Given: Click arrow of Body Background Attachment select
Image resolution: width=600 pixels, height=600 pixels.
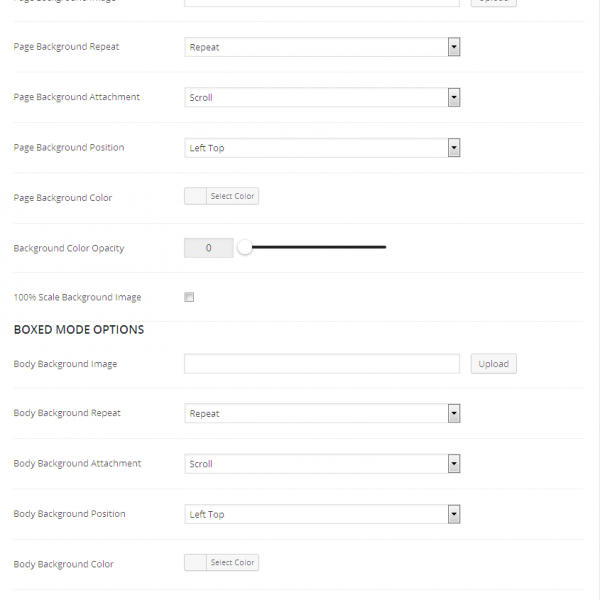Looking at the screenshot, I should [x=454, y=464].
